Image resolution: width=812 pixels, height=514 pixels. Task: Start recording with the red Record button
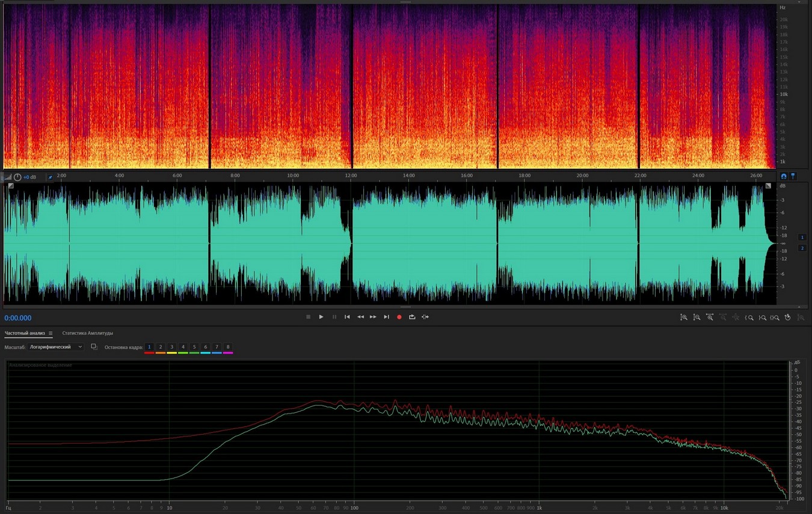399,317
